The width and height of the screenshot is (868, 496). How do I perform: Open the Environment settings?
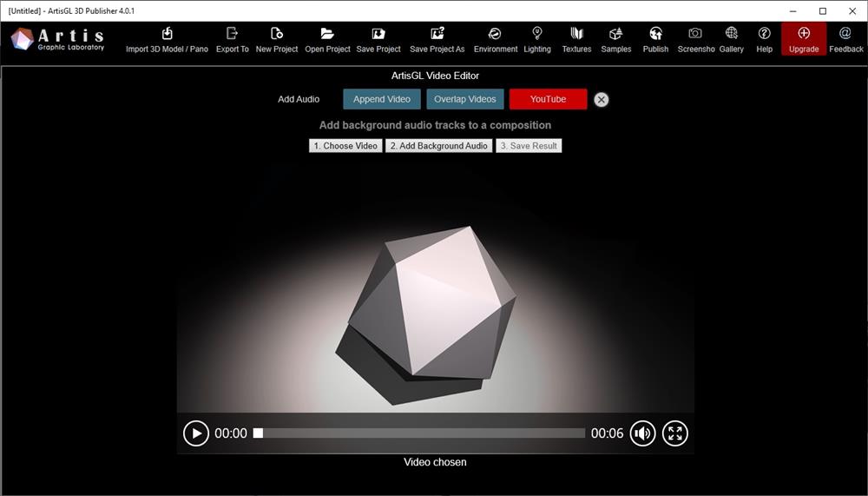click(x=496, y=40)
